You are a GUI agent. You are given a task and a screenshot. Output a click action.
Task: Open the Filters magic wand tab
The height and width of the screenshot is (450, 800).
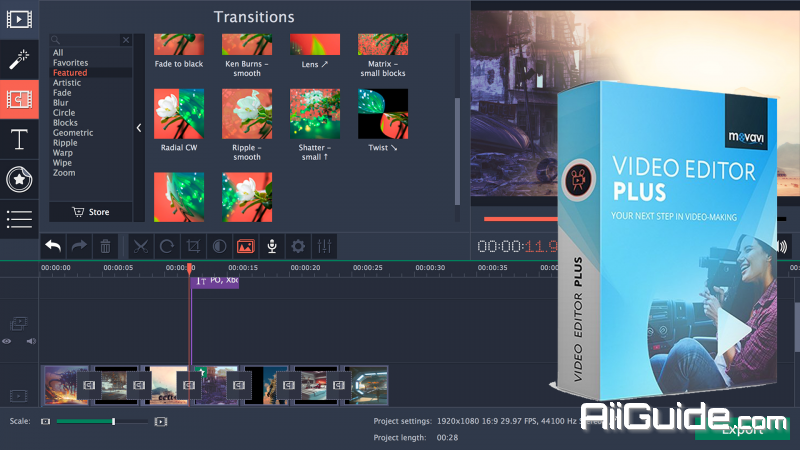pos(19,59)
